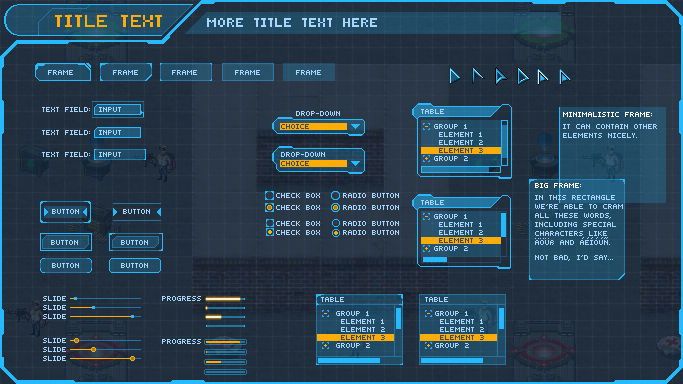The image size is (683, 384).
Task: Click CHOICE field in drop-down labeled inside frame
Action: pos(313,164)
